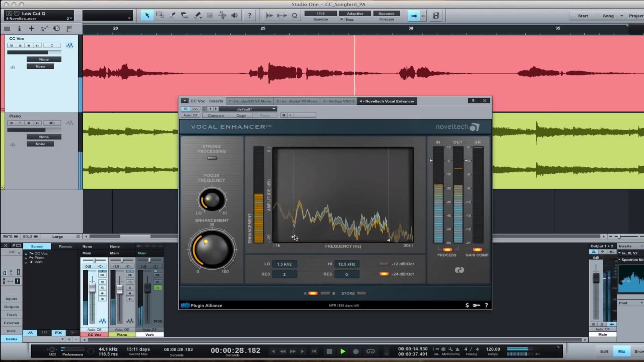This screenshot has height=362, width=644.
Task: Select the Bend tool
Action: point(222,16)
